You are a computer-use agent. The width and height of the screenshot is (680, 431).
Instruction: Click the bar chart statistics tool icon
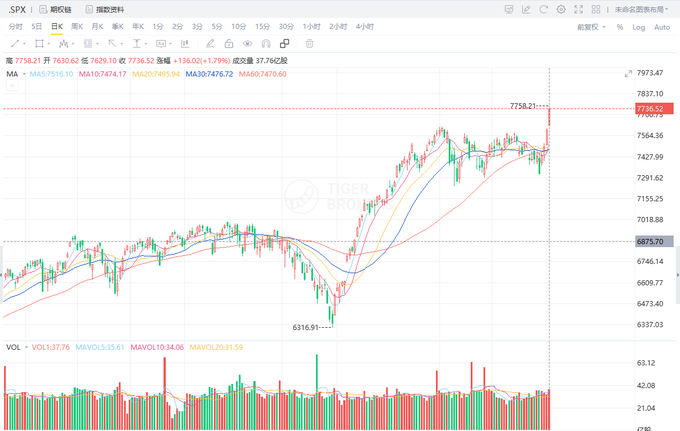tap(185, 43)
